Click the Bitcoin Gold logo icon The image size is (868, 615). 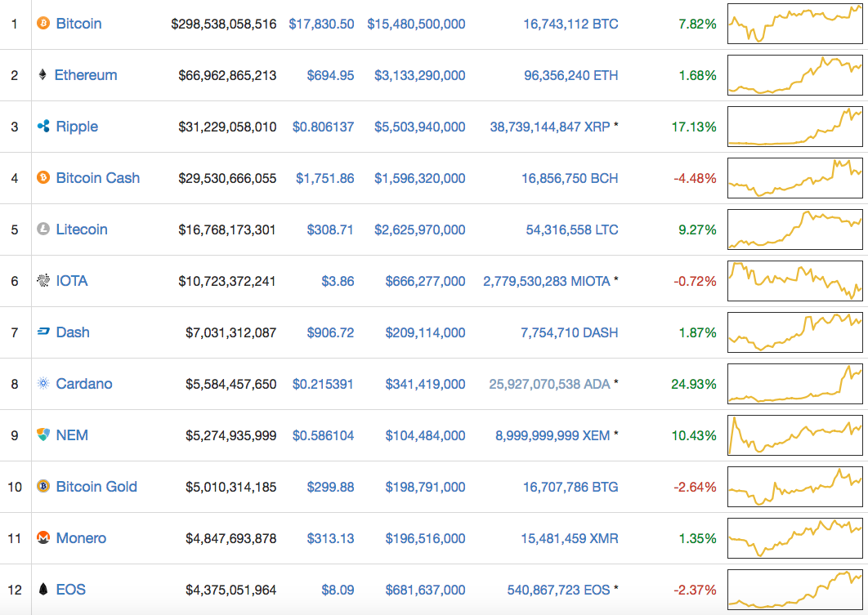pos(43,487)
